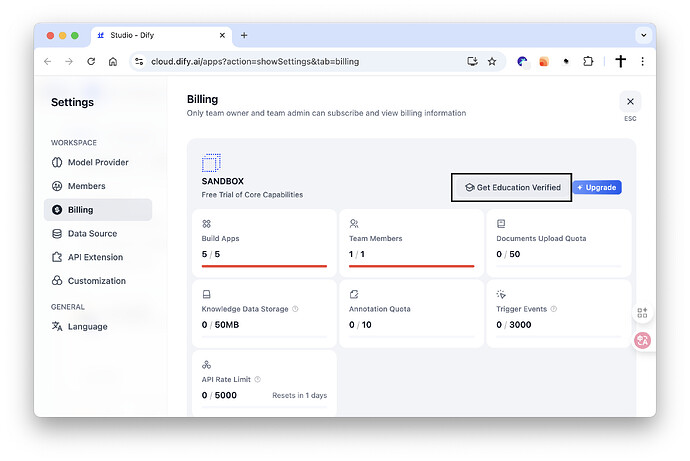Click the blue Upgrade button
Viewport: 690px width, 461px height.
[x=597, y=188]
